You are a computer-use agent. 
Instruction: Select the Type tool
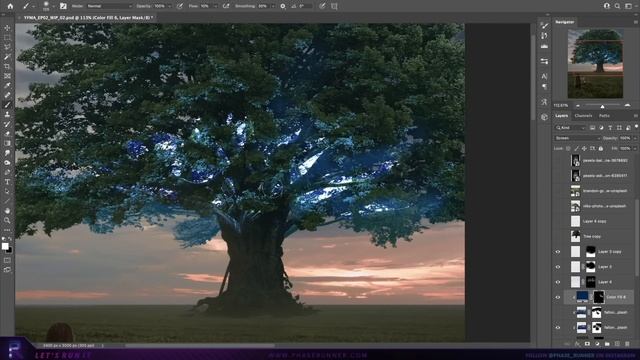[x=7, y=182]
